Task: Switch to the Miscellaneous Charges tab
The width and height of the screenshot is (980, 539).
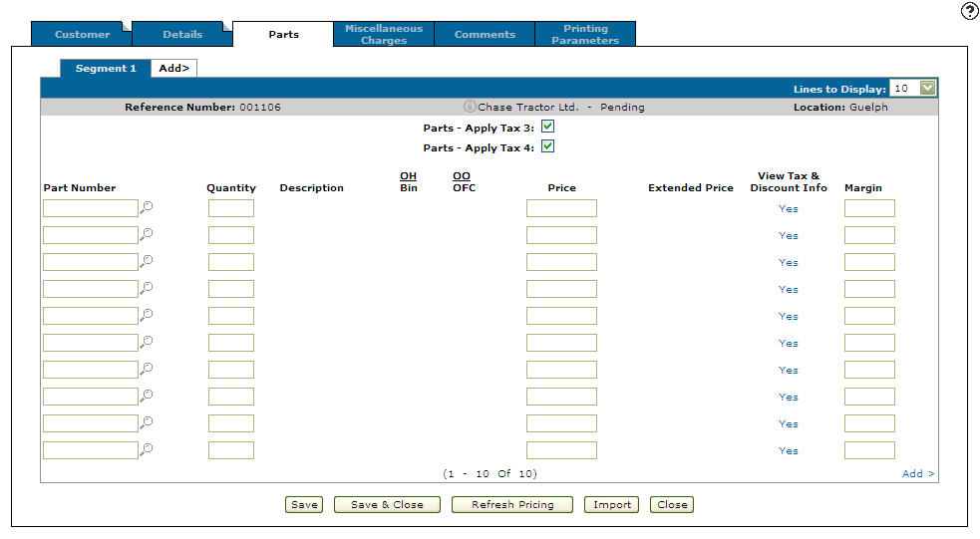Action: 384,35
